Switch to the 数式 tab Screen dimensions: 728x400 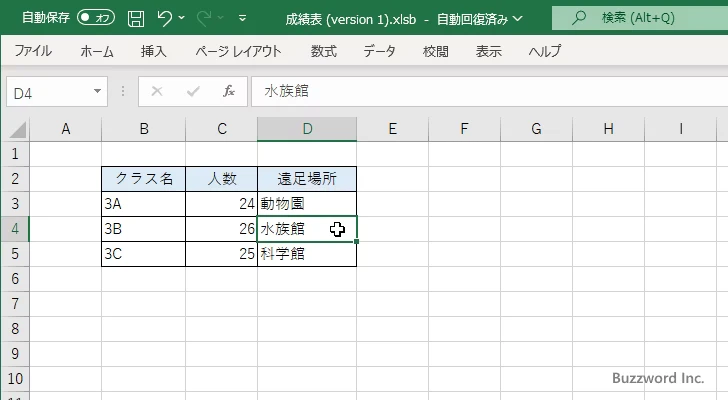click(x=324, y=51)
